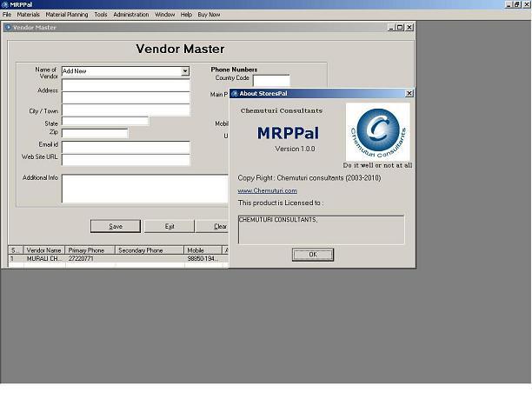Click the Save button

(116, 226)
